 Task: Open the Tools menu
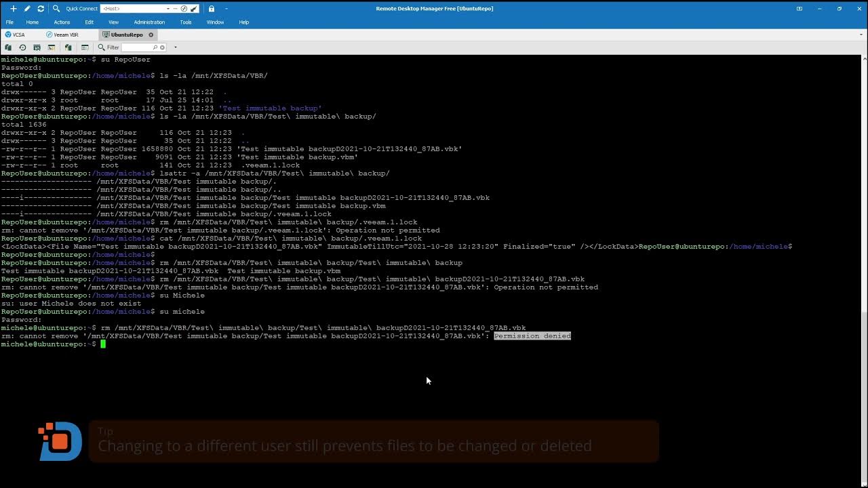(x=186, y=22)
